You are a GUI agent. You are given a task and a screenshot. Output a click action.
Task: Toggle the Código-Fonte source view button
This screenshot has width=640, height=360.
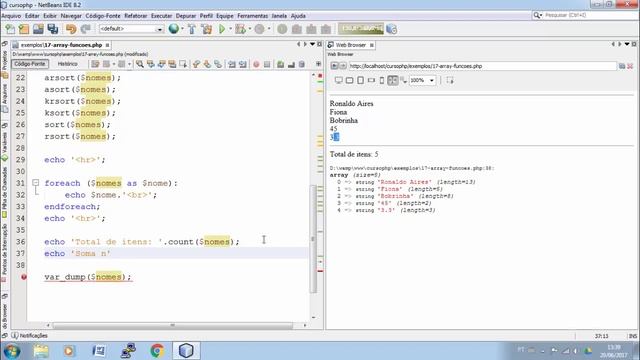tap(30, 64)
